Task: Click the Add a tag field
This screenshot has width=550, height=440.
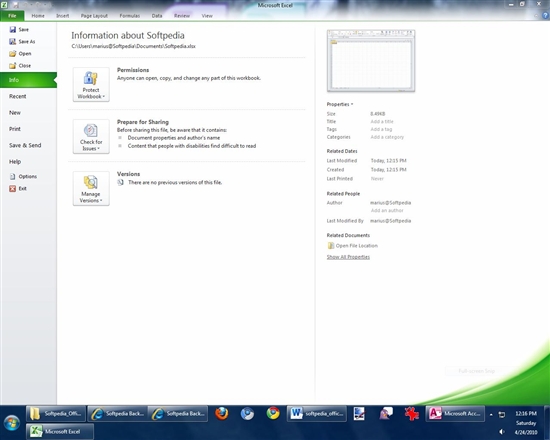Action: [x=381, y=129]
